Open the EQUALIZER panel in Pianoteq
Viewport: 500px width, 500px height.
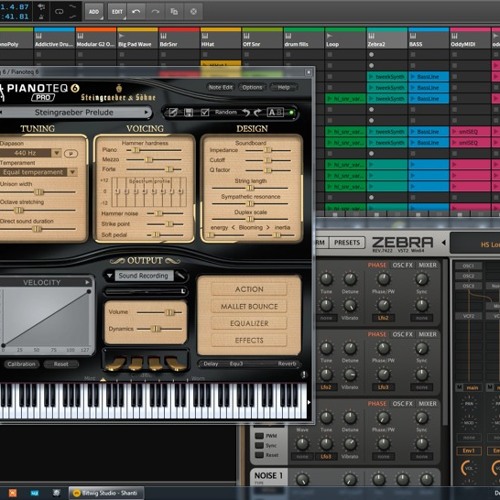tap(249, 323)
